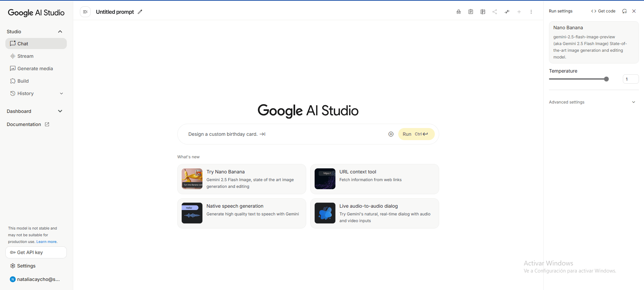Select Generate media in sidebar
Viewport: 644px width, 290px height.
[x=35, y=69]
